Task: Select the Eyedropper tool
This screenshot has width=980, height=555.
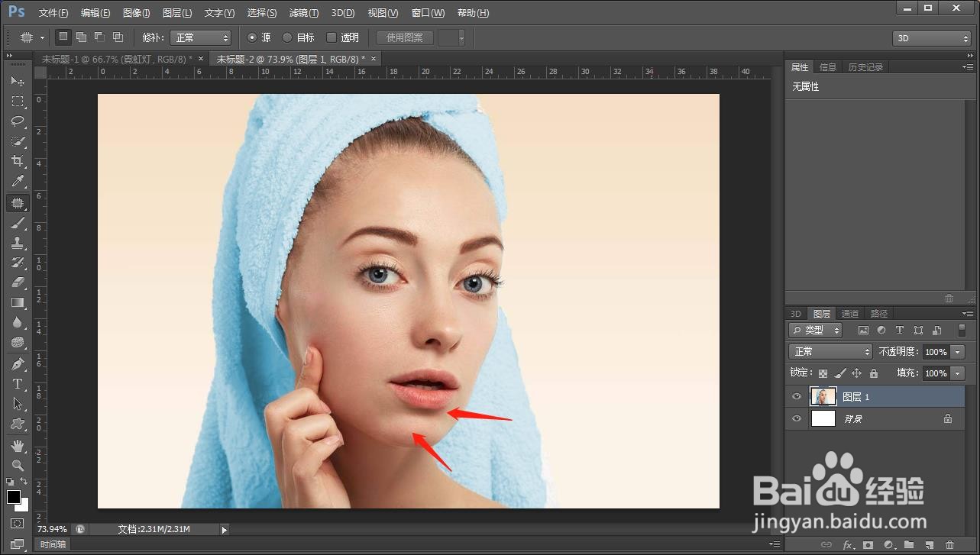Action: [18, 181]
